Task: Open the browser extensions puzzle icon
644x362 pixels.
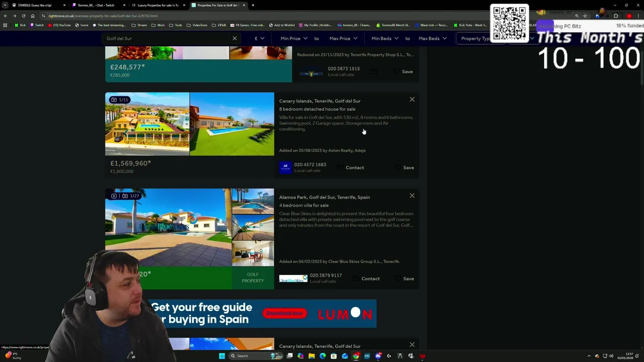Action: pos(616,16)
